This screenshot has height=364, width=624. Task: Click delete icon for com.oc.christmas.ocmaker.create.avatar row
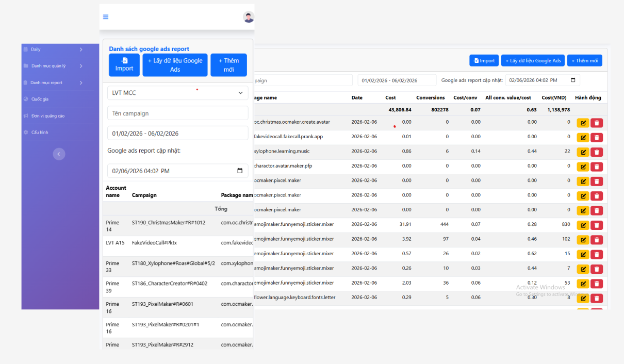[597, 123]
